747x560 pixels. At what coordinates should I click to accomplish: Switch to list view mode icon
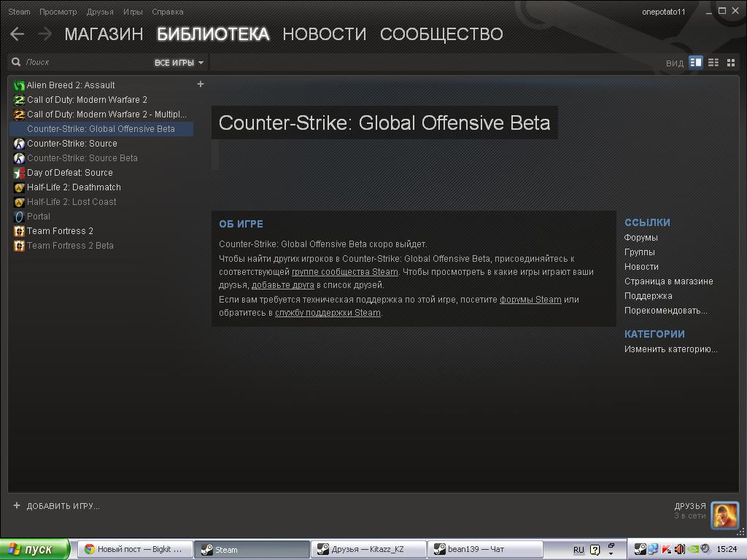click(713, 63)
